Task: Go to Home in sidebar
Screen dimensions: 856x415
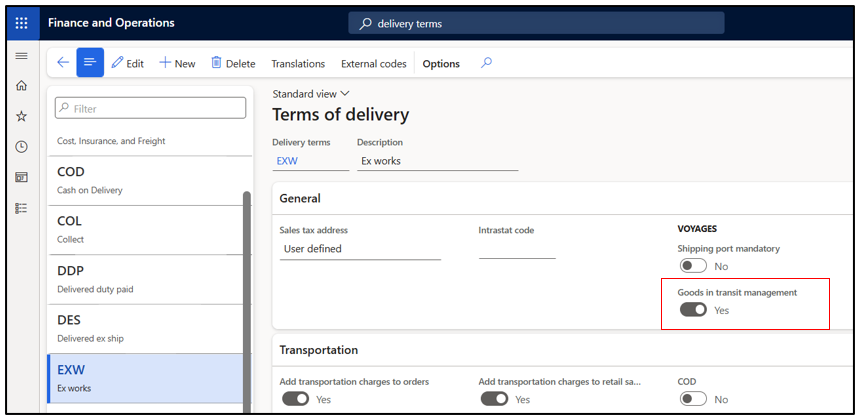Action: tap(21, 86)
